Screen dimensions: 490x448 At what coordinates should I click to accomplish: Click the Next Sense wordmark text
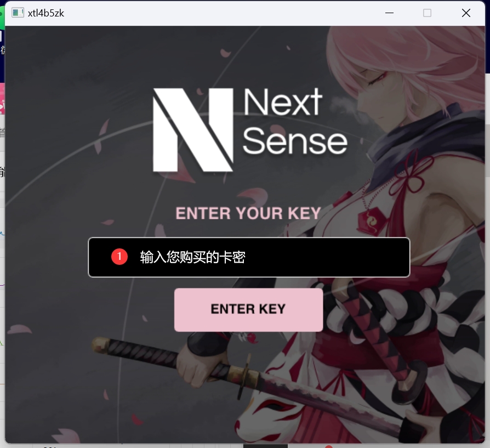point(295,121)
